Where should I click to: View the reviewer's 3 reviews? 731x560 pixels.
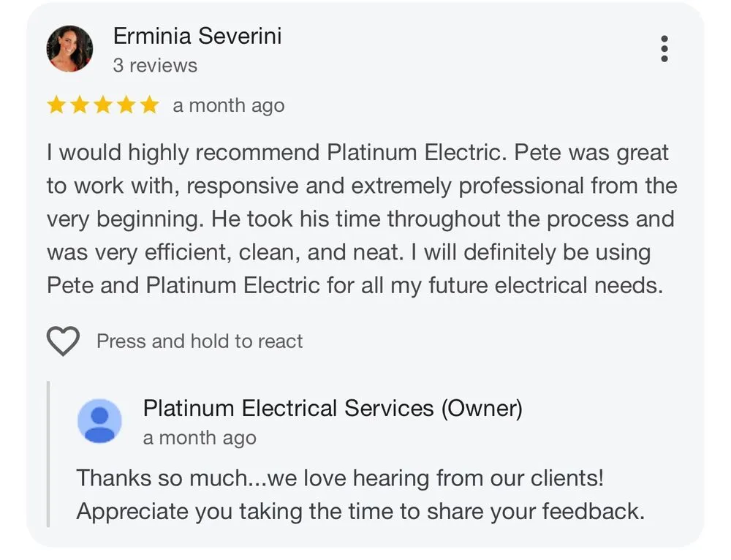[155, 65]
